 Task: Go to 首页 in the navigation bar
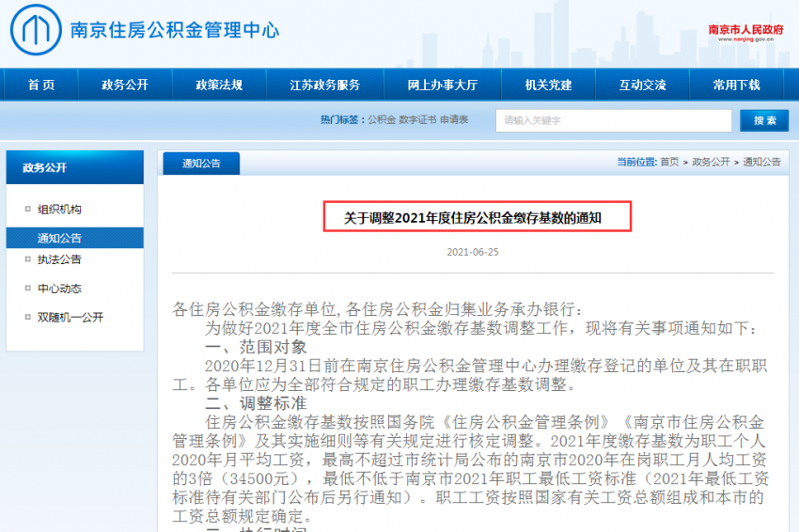41,85
